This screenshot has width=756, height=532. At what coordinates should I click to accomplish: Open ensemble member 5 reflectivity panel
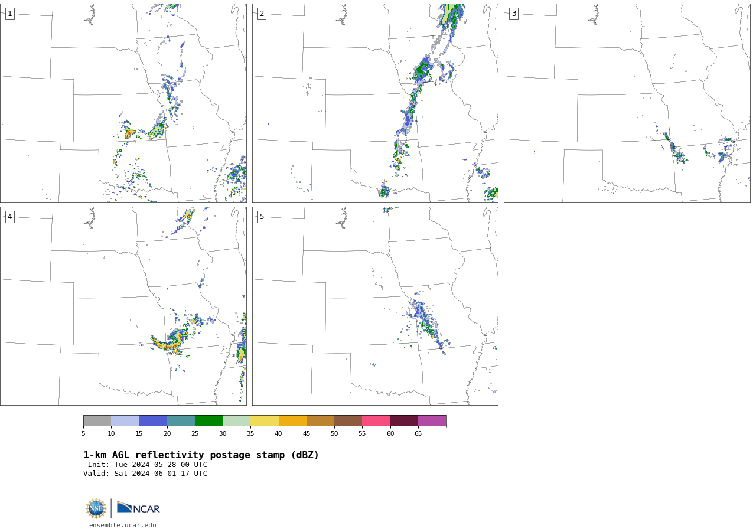pyautogui.click(x=375, y=306)
